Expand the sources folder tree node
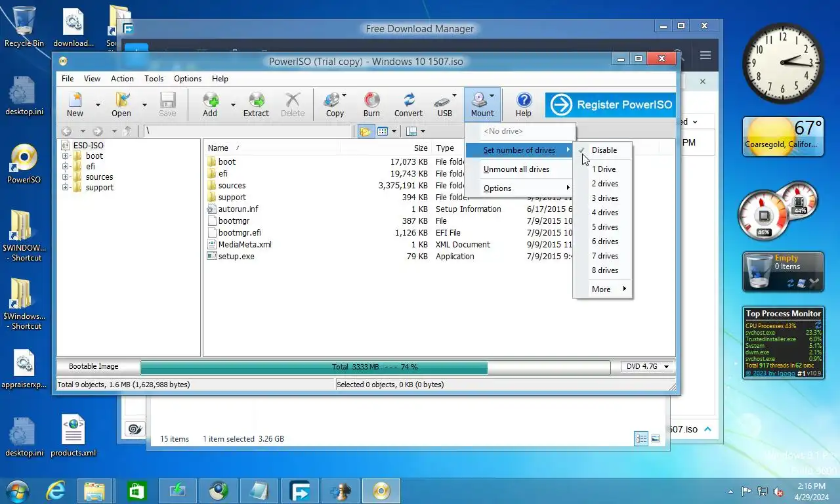Viewport: 840px width, 504px height. (x=66, y=177)
